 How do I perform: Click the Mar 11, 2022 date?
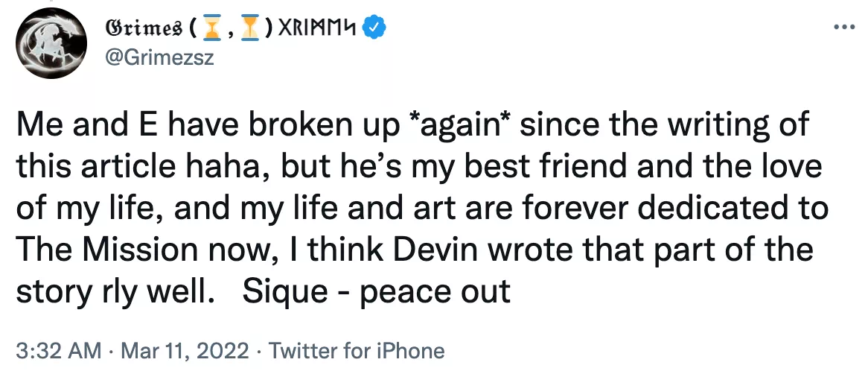tap(185, 351)
